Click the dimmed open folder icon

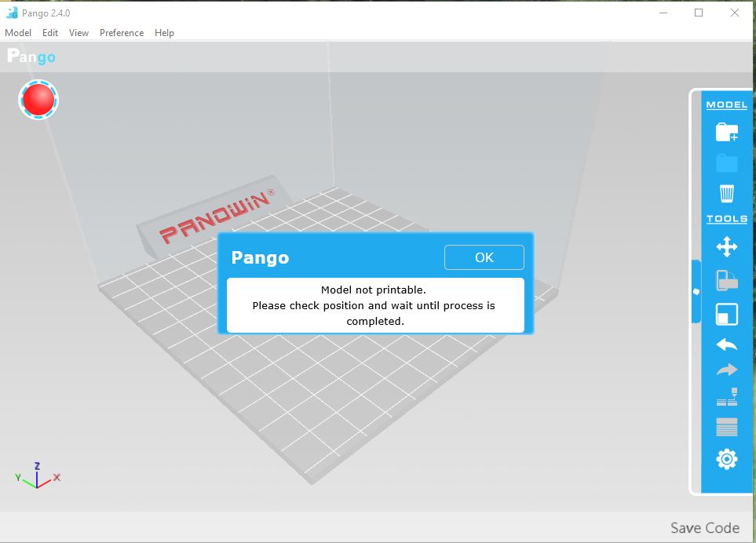pos(727,163)
